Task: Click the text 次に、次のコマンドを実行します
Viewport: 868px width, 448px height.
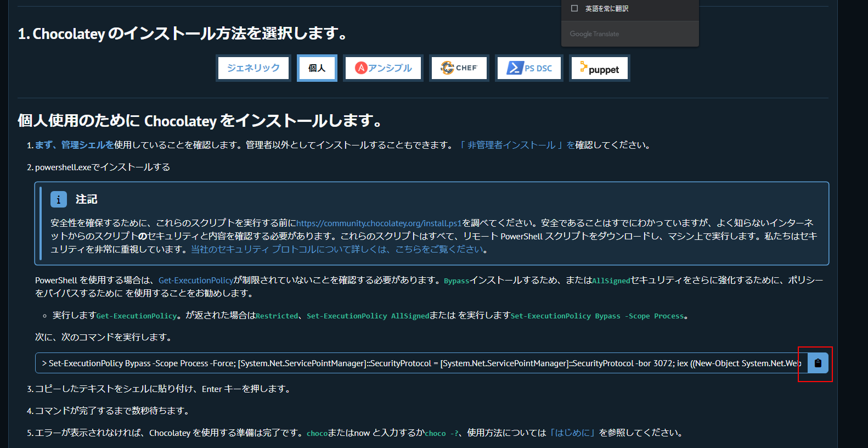Action: (105, 337)
